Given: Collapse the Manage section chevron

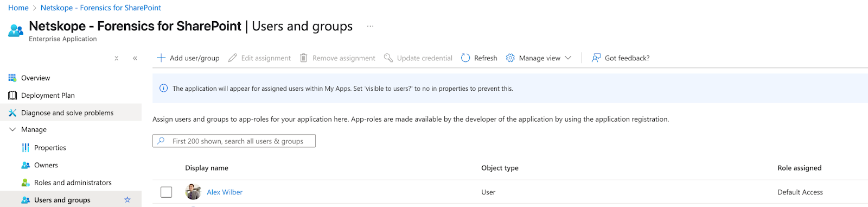Looking at the screenshot, I should coord(12,129).
